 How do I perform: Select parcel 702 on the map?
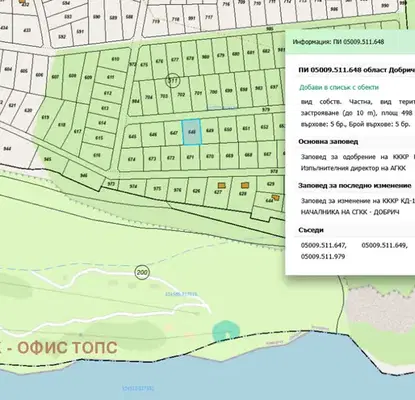coord(181,95)
